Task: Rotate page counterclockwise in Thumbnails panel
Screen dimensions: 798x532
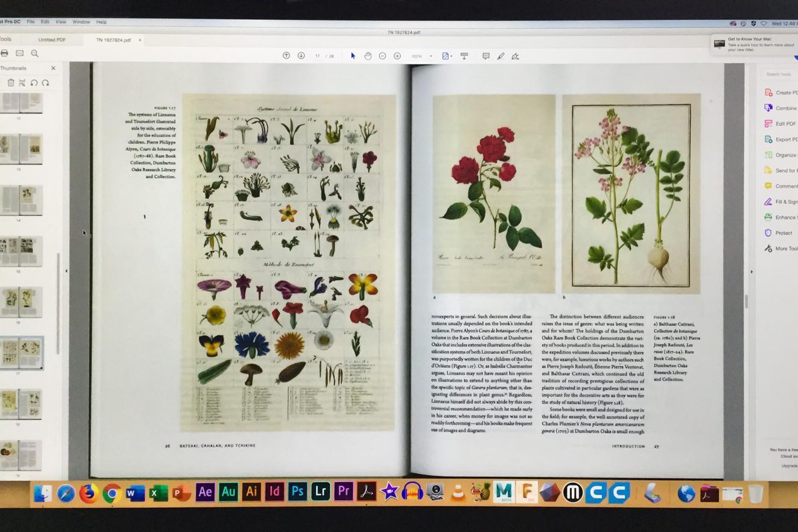Action: tap(34, 82)
